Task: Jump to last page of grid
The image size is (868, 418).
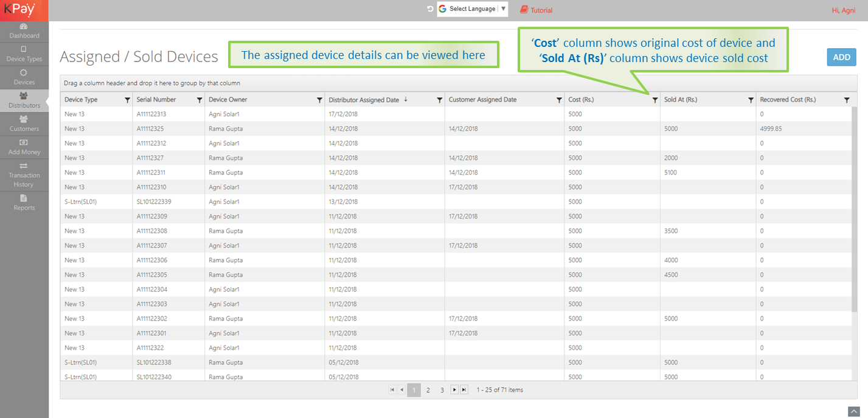Action: (464, 390)
